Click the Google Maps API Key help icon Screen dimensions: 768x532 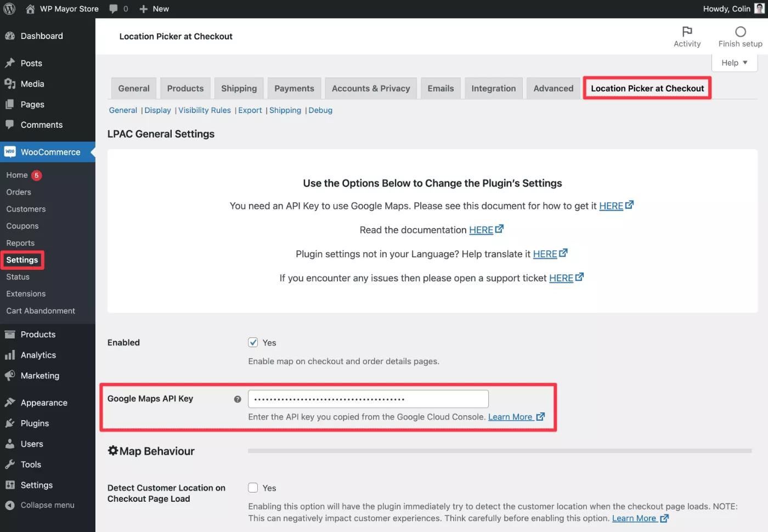pos(238,399)
